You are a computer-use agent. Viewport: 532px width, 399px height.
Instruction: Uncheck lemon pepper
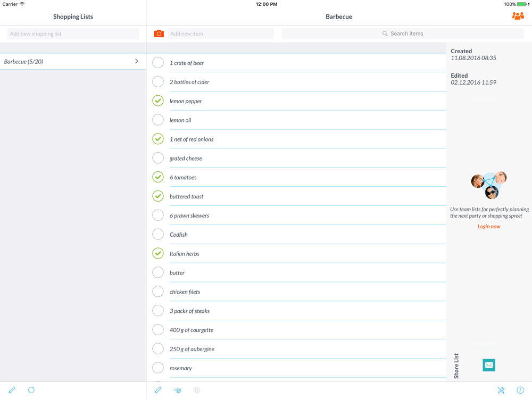pos(158,101)
